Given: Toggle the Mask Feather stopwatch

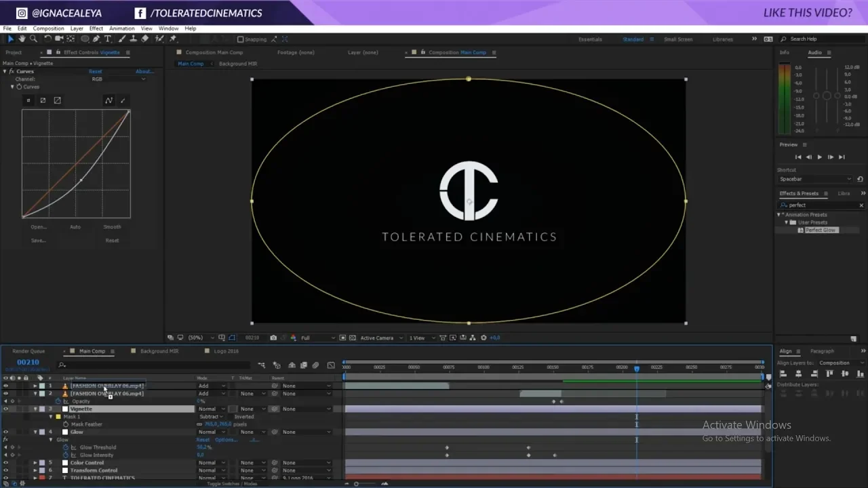Looking at the screenshot, I should [66, 424].
